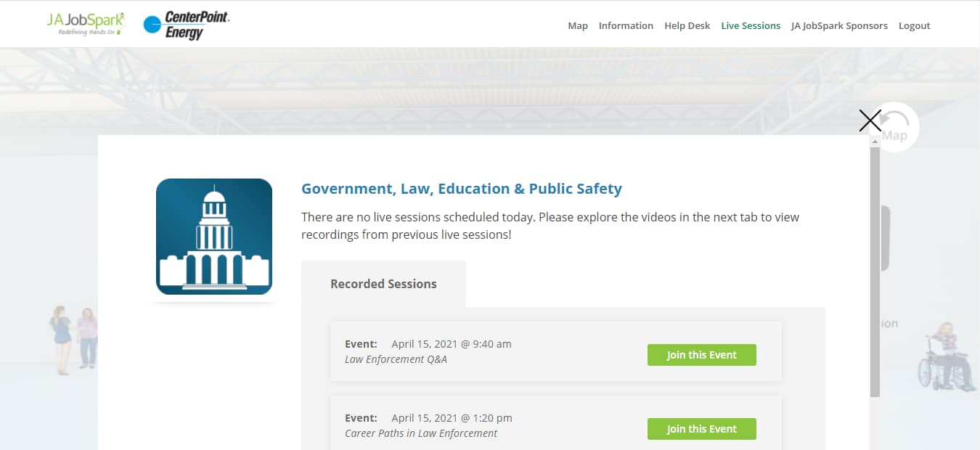Image resolution: width=980 pixels, height=450 pixels.
Task: Open JA JobSpark Sponsors page
Action: [839, 25]
